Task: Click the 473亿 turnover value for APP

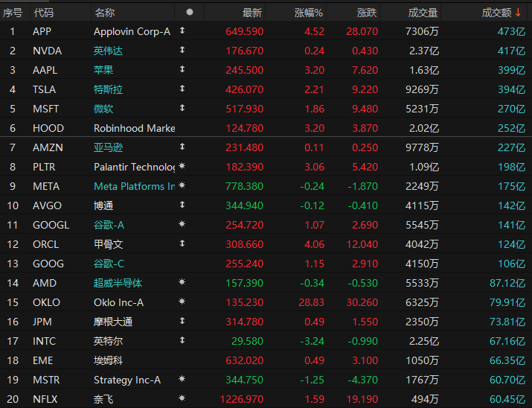Action: click(511, 31)
